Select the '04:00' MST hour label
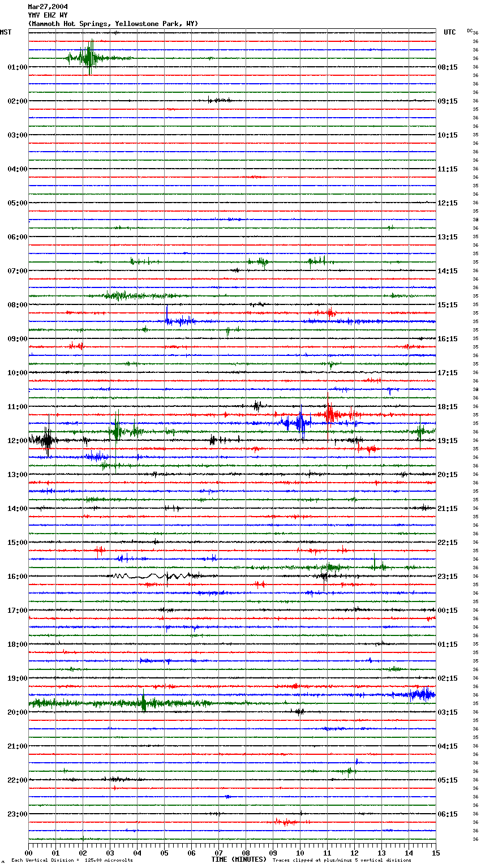This screenshot has height=868, width=481. point(18,169)
